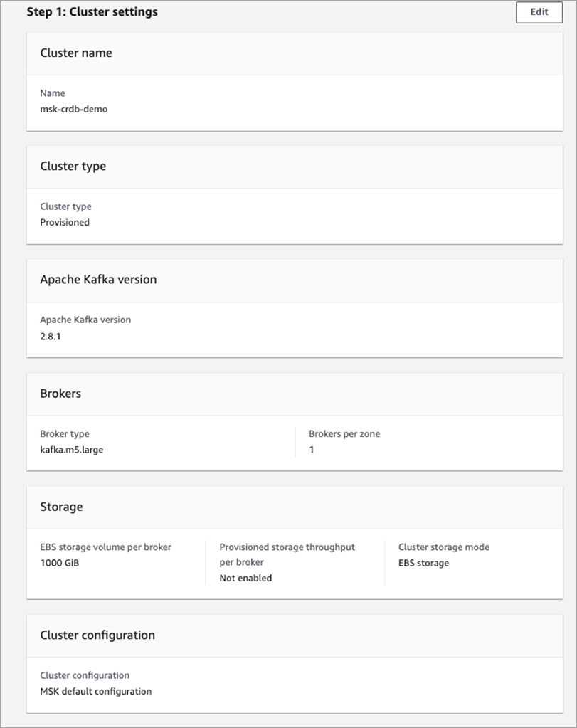Click the brokers per zone value 1
The image size is (577, 728).
[x=312, y=450]
